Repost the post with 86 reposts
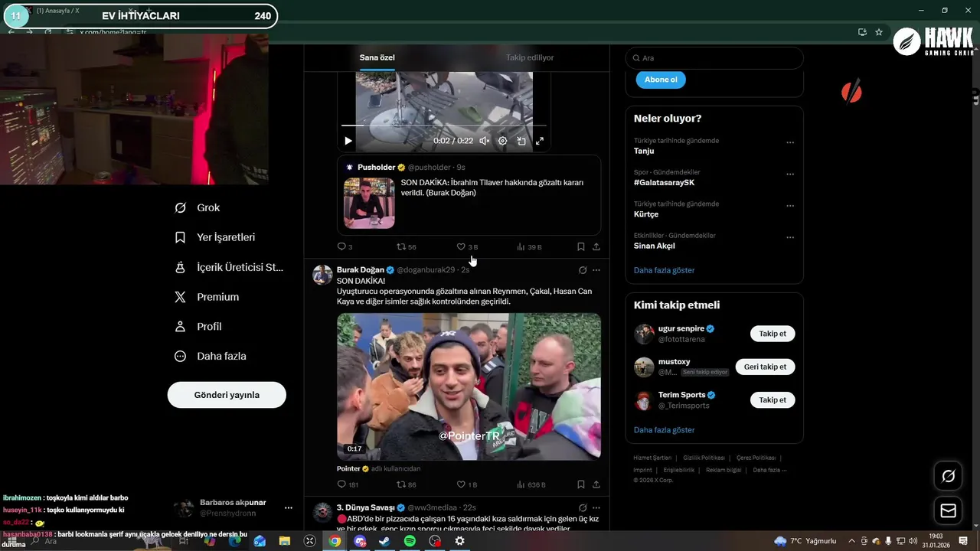Screen dimensions: 980x551 406,484
